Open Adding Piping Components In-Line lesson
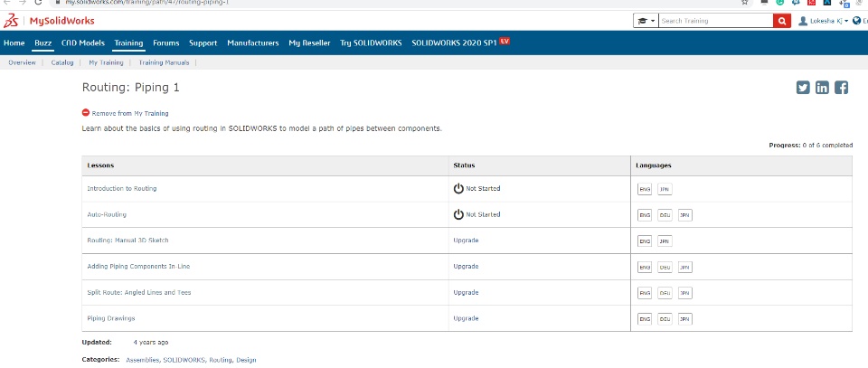This screenshot has width=868, height=368. click(x=138, y=267)
